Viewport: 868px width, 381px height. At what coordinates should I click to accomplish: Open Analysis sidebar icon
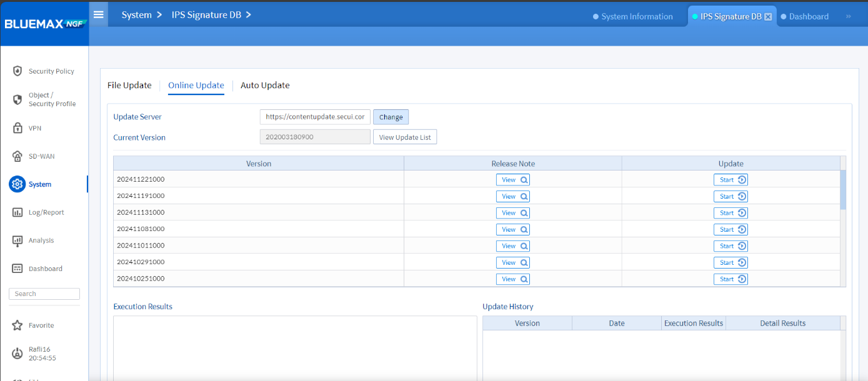(17, 240)
